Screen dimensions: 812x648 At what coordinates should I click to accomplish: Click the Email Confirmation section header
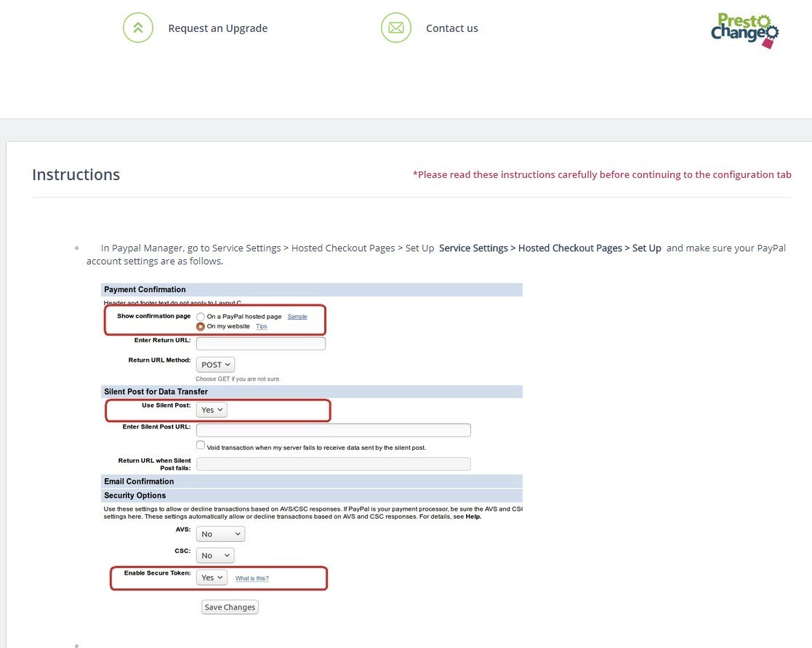pos(312,482)
